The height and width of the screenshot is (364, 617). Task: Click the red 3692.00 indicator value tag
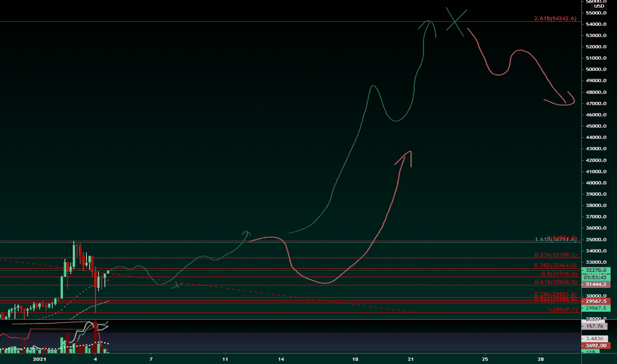596,345
